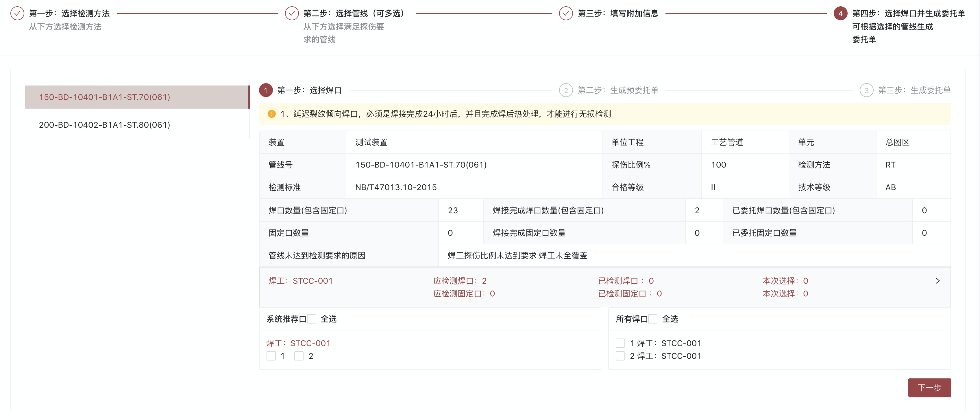Click the step four number badge

click(840, 13)
